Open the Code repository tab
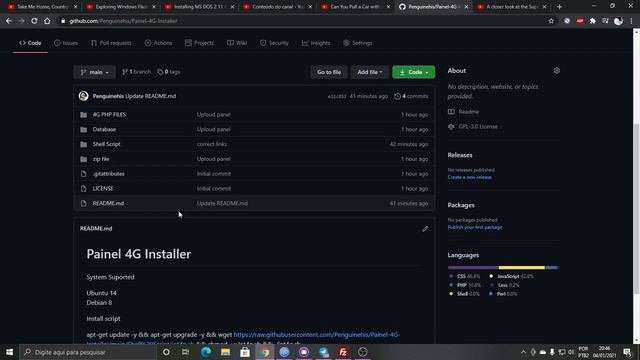 click(30, 43)
